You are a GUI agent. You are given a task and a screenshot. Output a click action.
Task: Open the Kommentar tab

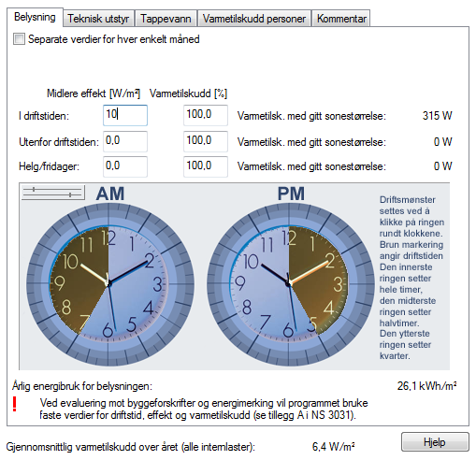point(341,19)
